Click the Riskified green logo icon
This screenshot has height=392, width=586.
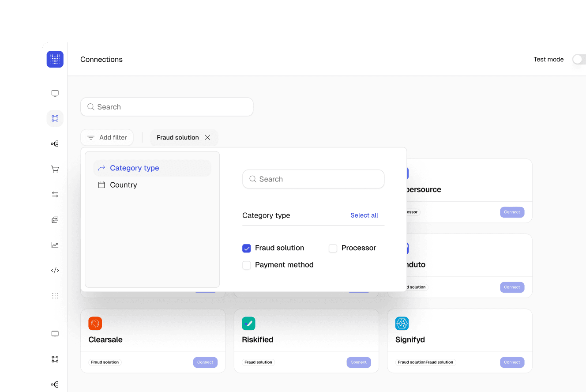tap(248, 323)
